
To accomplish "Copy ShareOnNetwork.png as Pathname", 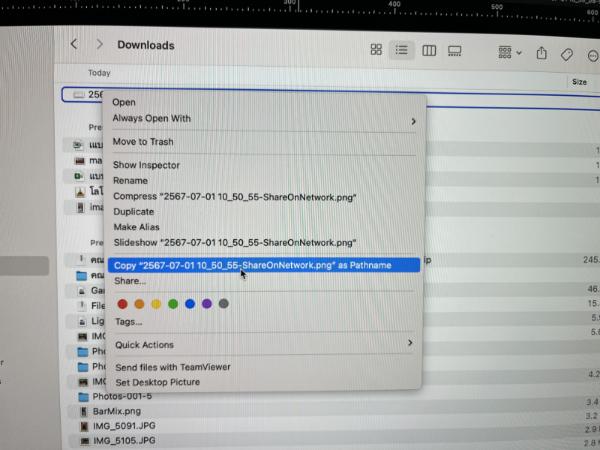I will point(264,265).
